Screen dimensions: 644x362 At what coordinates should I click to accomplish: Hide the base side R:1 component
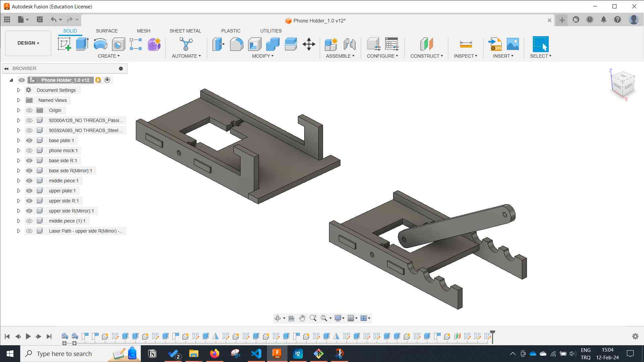30,161
